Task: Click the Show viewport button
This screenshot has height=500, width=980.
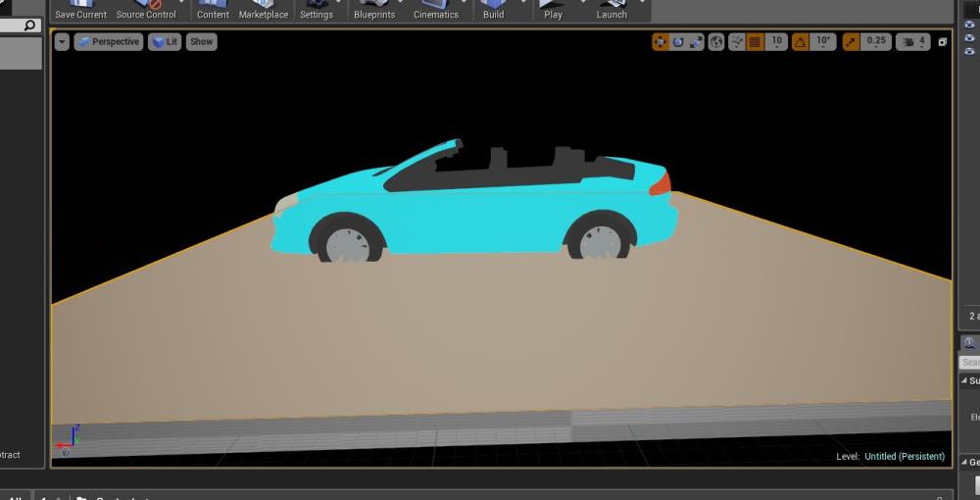Action: 201,42
